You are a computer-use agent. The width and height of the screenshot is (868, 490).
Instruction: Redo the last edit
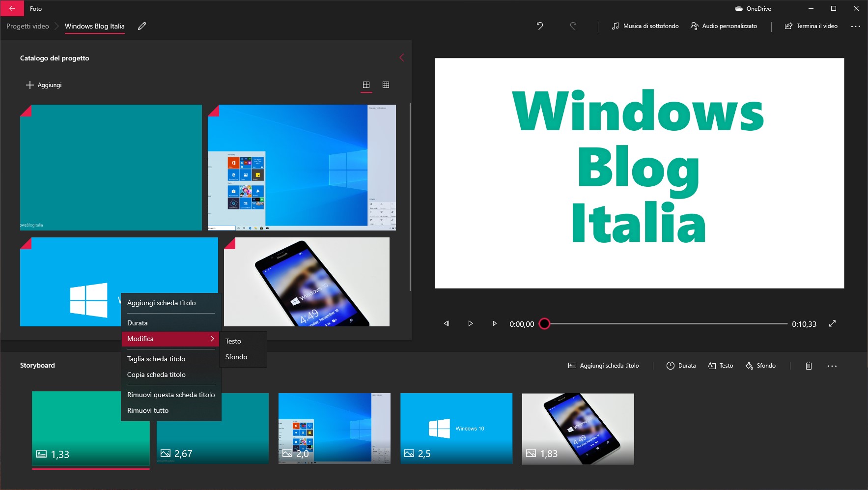574,26
